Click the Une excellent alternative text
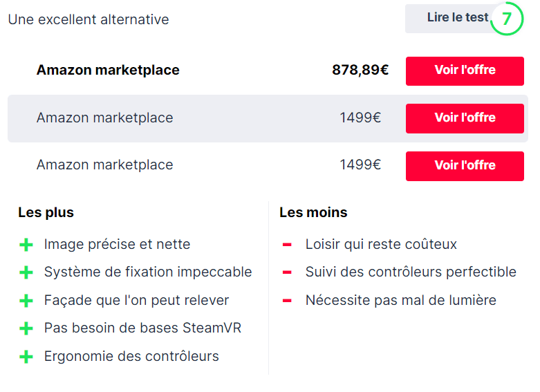The image size is (540, 392). point(89,19)
